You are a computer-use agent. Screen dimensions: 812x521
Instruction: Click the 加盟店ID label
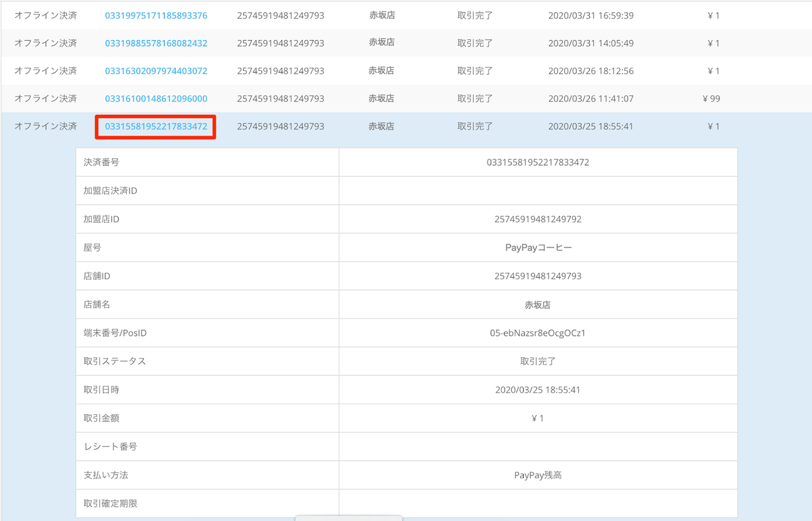pyautogui.click(x=101, y=219)
